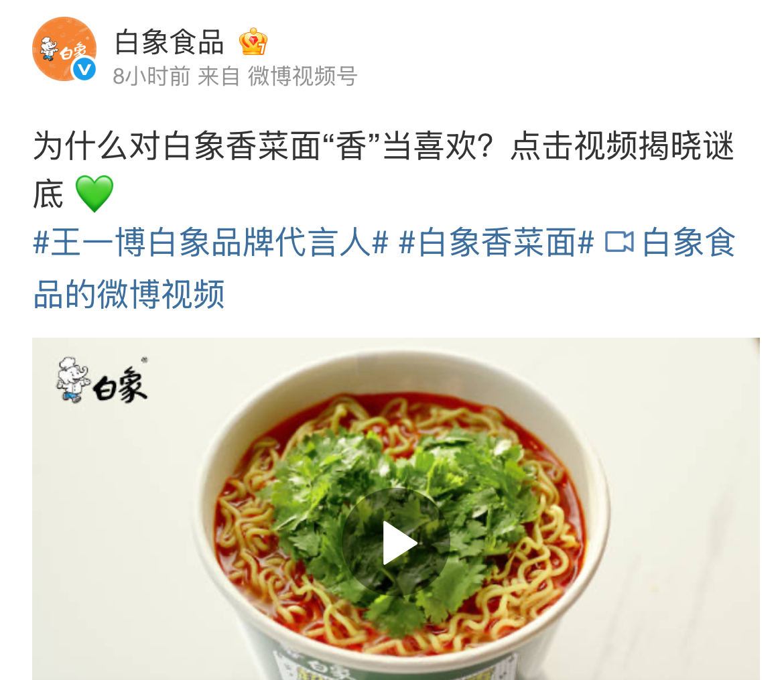
Task: Open the 白象食品 username
Action: pos(169,42)
